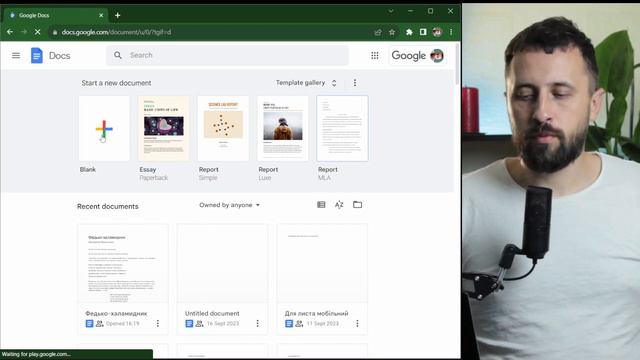The image size is (640, 360).
Task: Open the browser extensions puzzle icon
Action: click(x=409, y=32)
